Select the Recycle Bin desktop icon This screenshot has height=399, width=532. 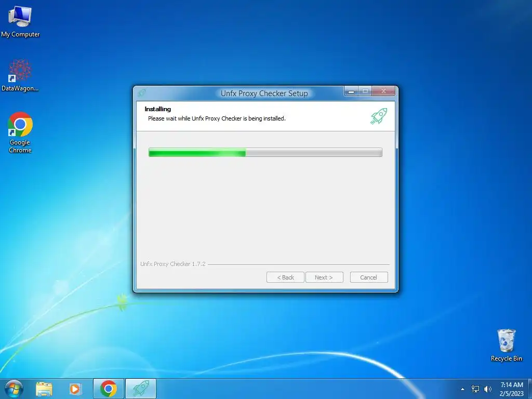pos(506,345)
